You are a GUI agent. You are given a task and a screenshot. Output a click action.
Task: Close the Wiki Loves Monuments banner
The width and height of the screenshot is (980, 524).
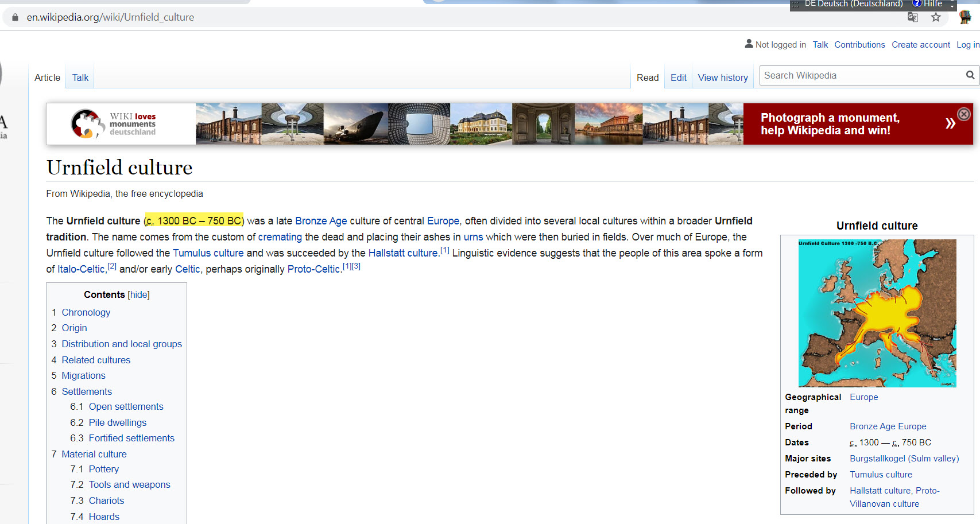tap(964, 114)
